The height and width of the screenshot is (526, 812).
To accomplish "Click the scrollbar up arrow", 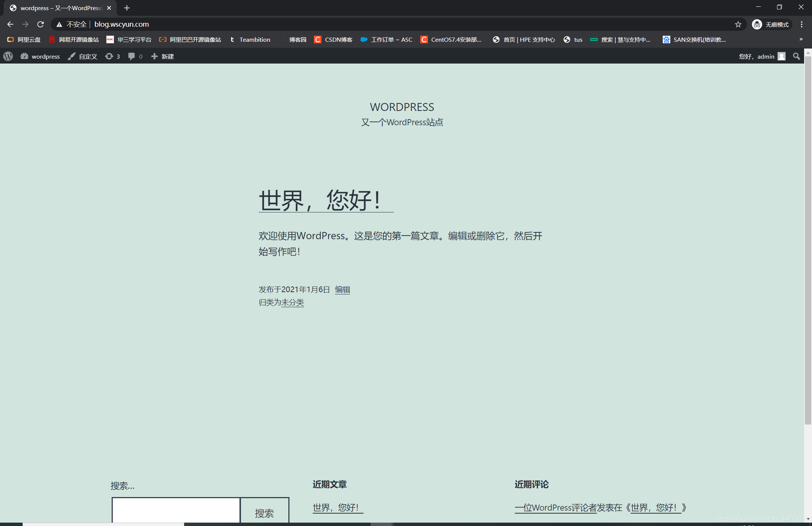I will (808, 52).
